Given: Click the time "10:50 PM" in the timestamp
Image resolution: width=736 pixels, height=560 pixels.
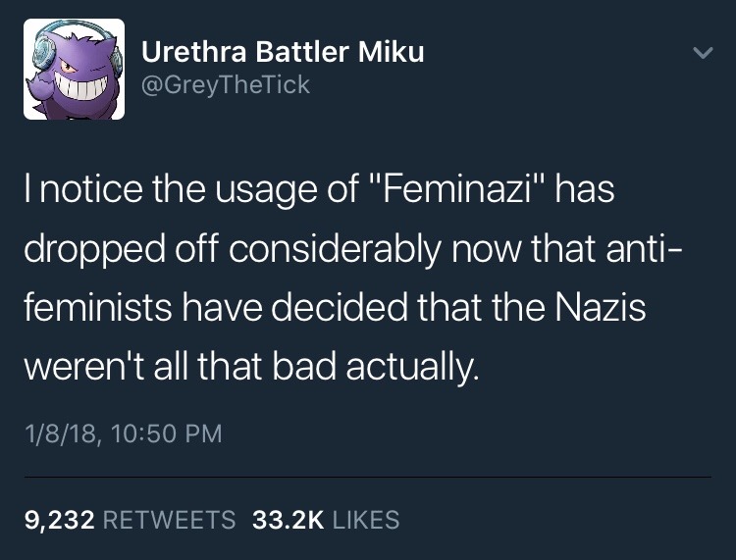Looking at the screenshot, I should click(165, 433).
